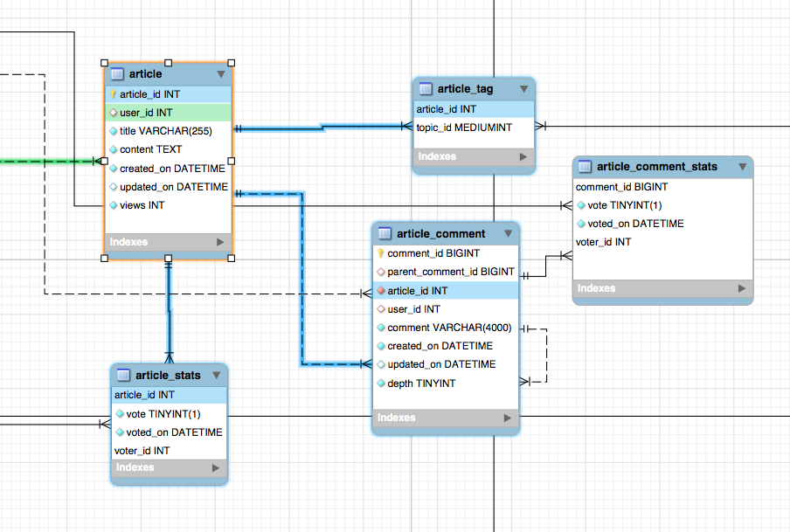Click the table icon in the article header

(117, 74)
